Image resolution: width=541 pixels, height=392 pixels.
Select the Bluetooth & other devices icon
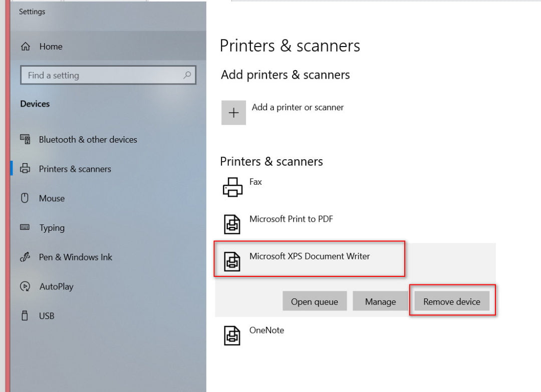(26, 139)
